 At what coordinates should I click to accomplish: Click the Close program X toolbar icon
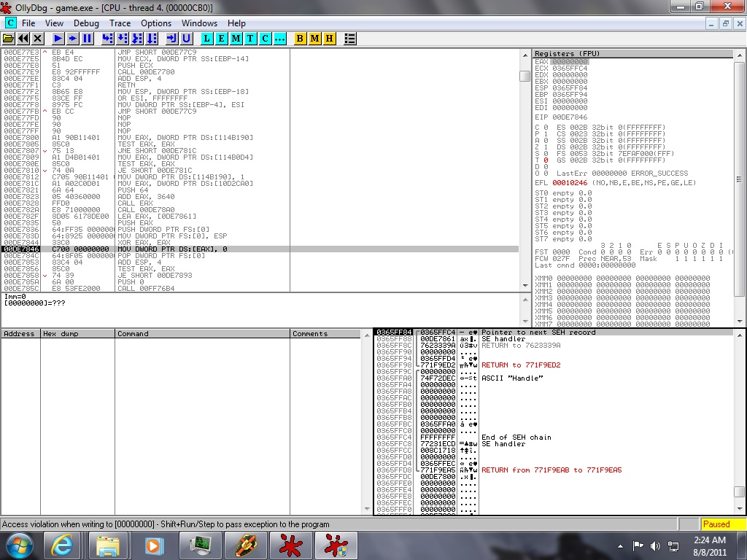[38, 38]
